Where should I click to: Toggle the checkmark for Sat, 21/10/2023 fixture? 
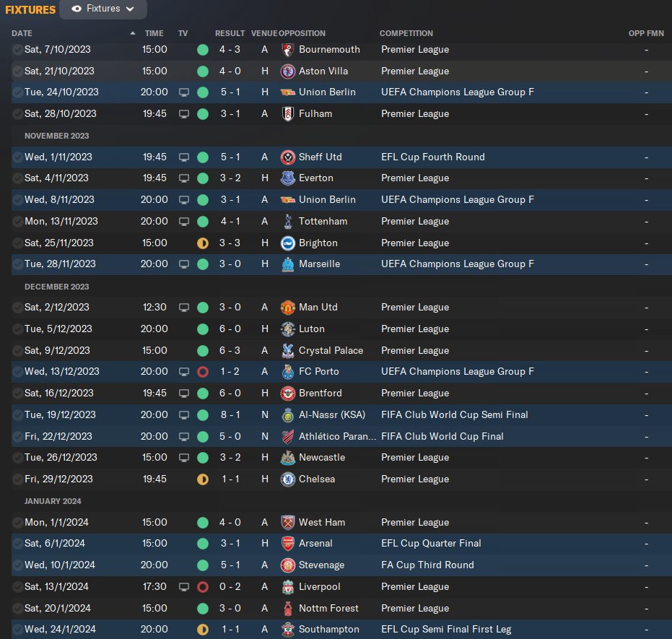17,71
